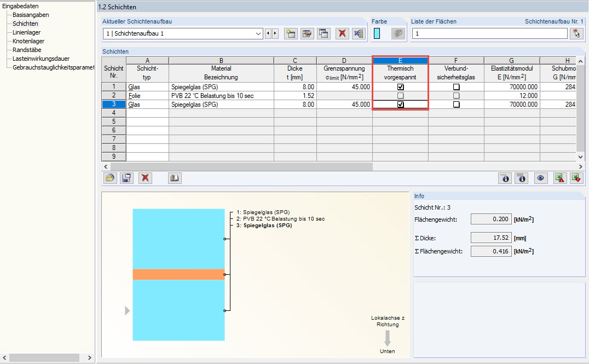The width and height of the screenshot is (589, 364).
Task: Uncheck Thermisch vorgespannt for layer 1
Action: pyautogui.click(x=401, y=87)
